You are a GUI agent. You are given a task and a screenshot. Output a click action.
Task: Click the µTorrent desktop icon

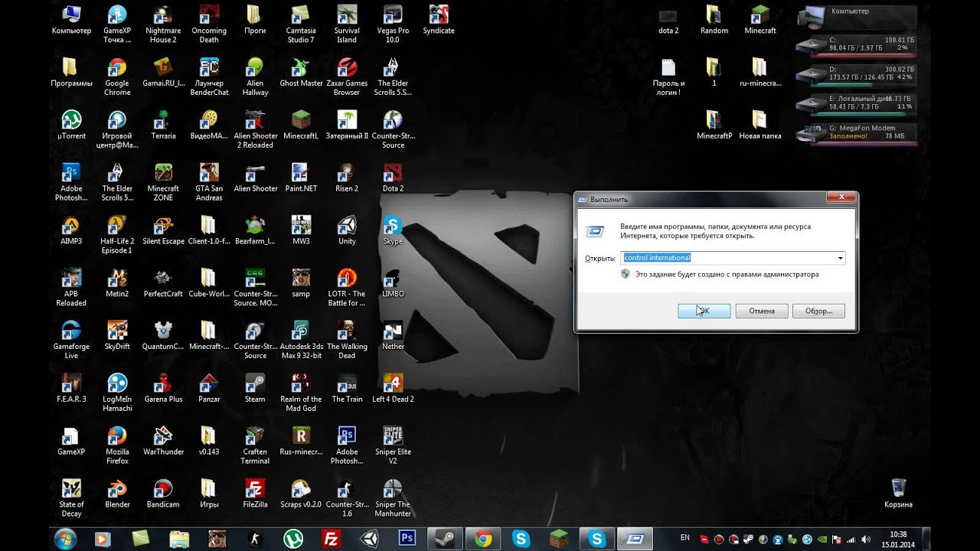[x=71, y=125]
